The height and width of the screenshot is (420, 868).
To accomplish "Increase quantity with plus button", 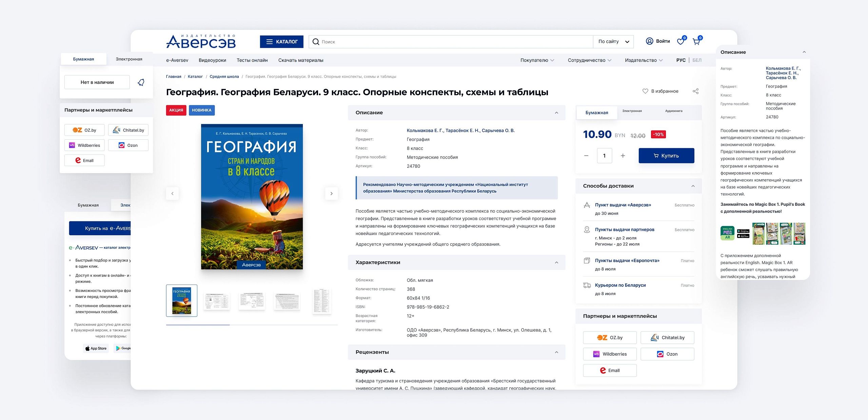I will [x=623, y=156].
